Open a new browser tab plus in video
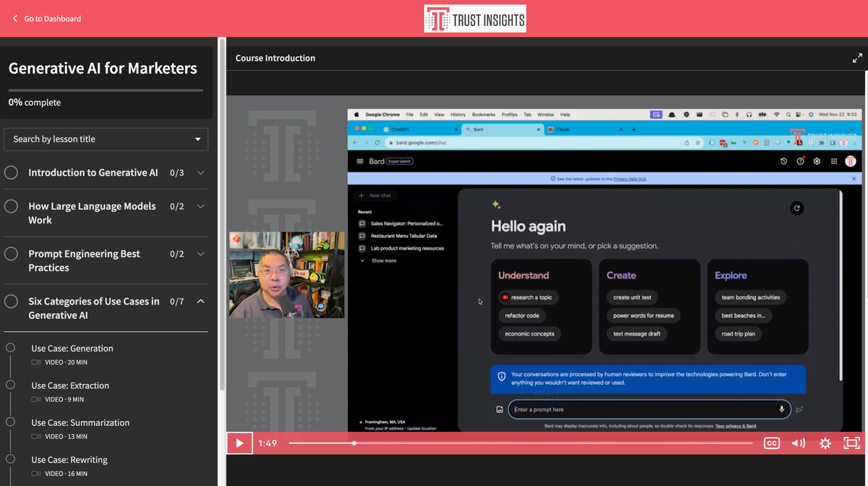 pos(634,129)
